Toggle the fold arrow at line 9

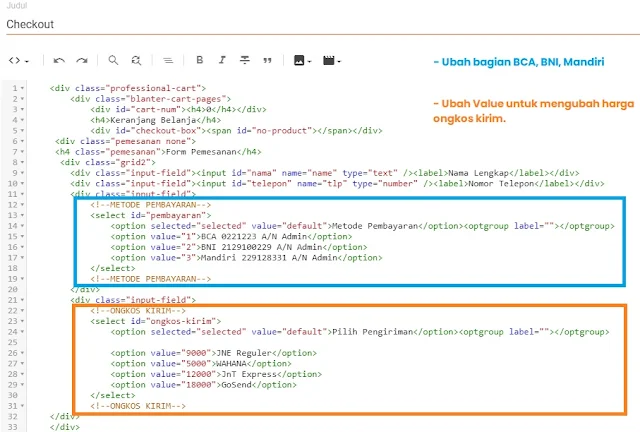point(22,173)
